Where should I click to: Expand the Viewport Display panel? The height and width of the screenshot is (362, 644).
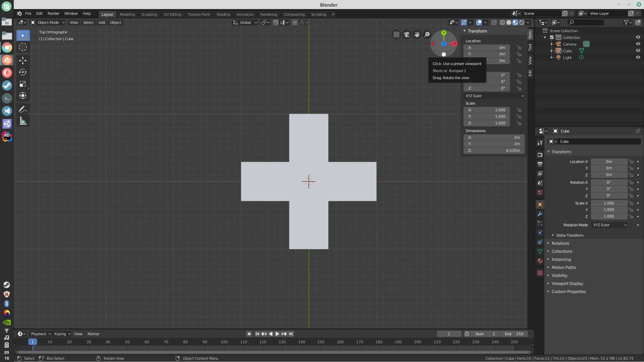point(567,284)
